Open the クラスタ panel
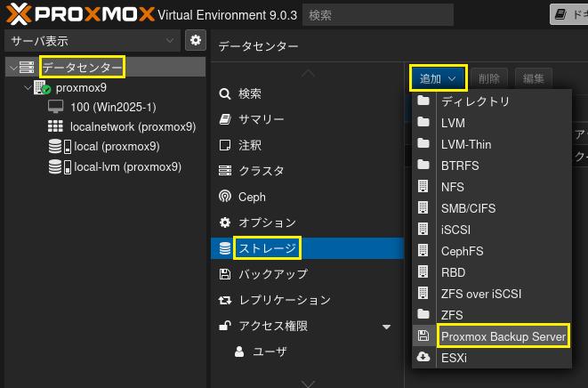588x388 pixels. coord(308,171)
